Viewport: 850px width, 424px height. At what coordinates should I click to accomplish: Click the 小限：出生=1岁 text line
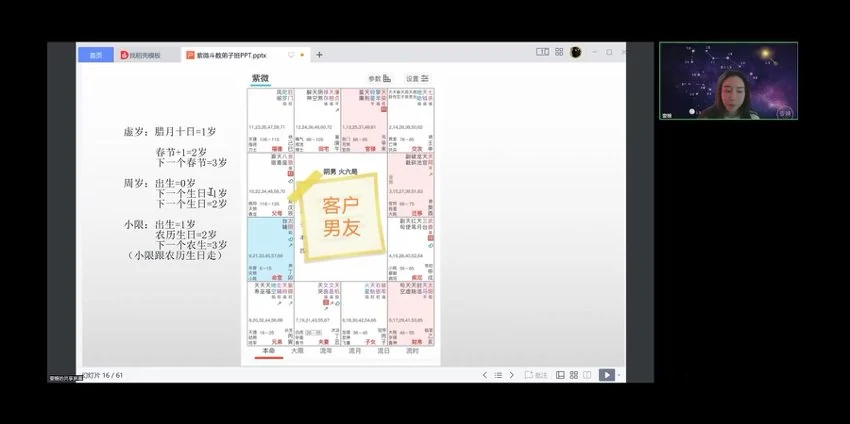160,224
